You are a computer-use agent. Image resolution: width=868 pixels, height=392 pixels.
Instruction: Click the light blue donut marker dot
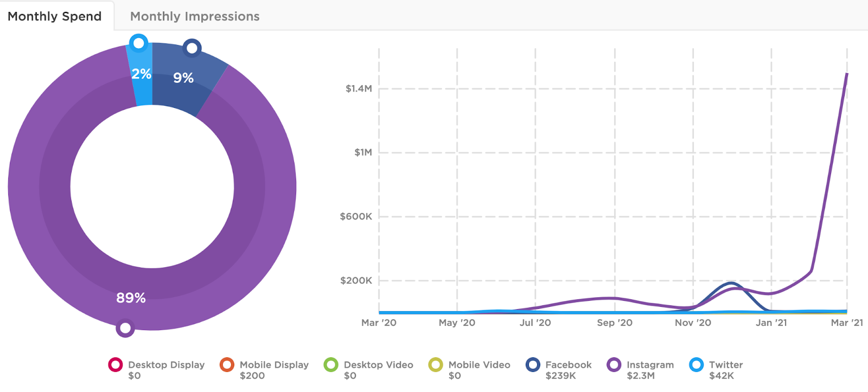pos(139,43)
